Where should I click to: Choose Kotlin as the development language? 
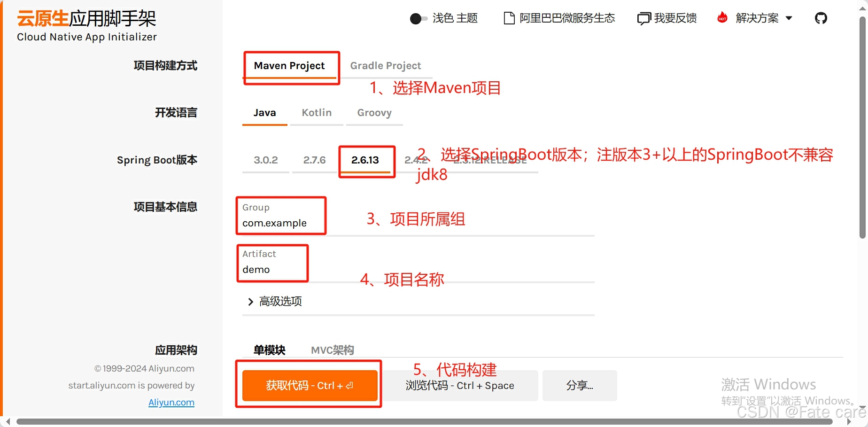pyautogui.click(x=317, y=113)
